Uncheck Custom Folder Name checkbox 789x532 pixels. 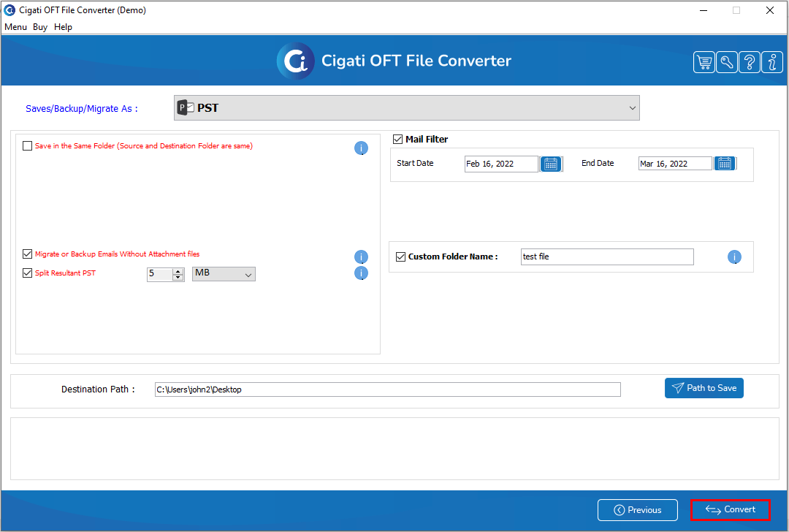coord(400,256)
